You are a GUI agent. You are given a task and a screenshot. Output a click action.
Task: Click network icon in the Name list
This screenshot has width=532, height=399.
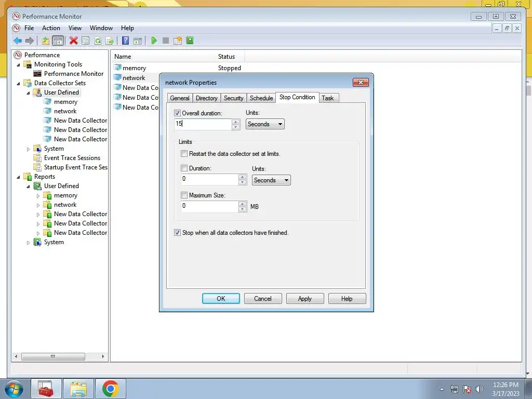[x=117, y=77]
